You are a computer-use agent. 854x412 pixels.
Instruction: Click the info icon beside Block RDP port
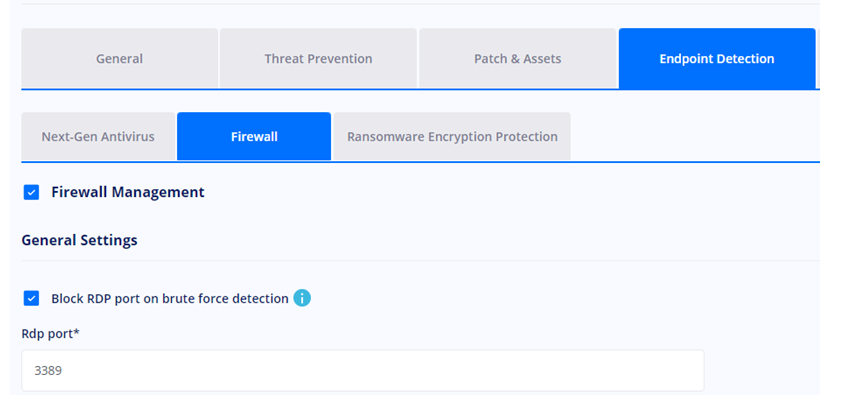tap(302, 298)
